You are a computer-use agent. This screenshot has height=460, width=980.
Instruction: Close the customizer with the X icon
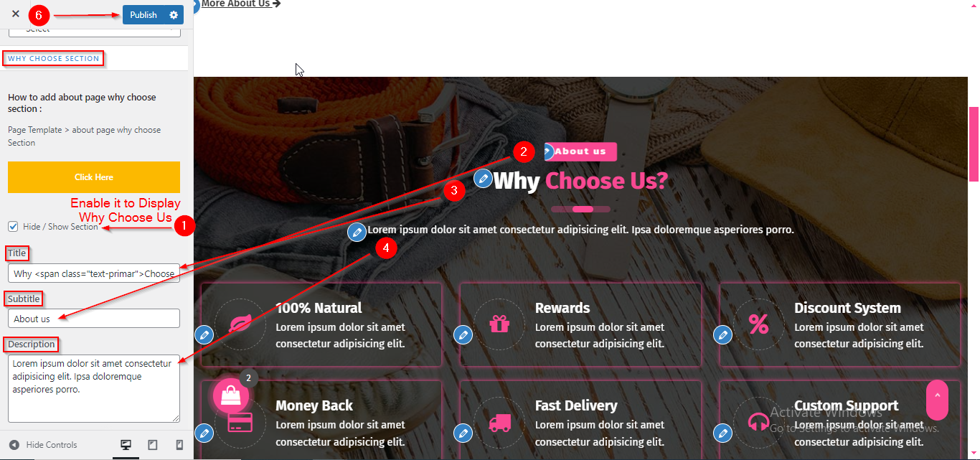[x=16, y=14]
